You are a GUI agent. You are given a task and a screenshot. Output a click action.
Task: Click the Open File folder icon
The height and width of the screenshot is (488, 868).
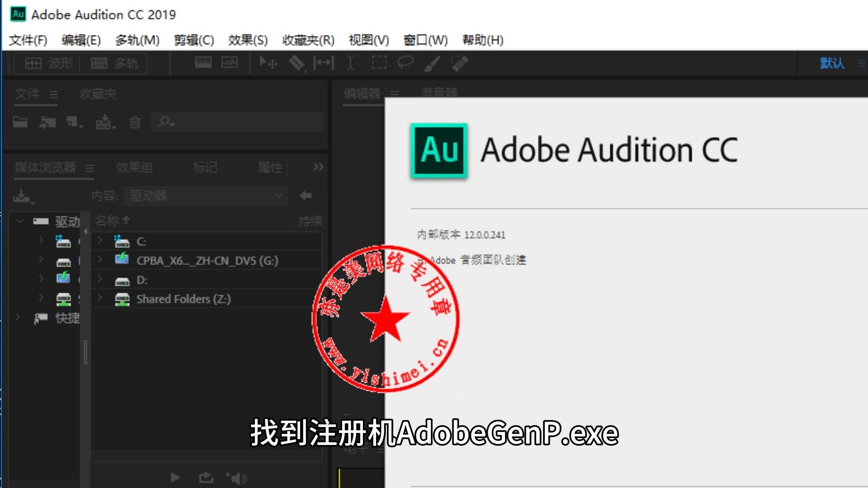[20, 122]
